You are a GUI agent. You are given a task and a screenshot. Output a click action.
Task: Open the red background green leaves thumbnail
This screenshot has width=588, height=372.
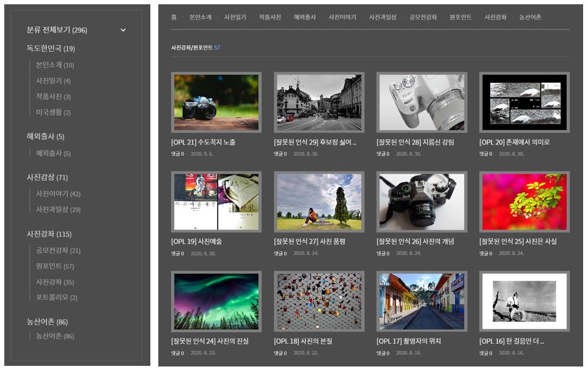pos(524,201)
